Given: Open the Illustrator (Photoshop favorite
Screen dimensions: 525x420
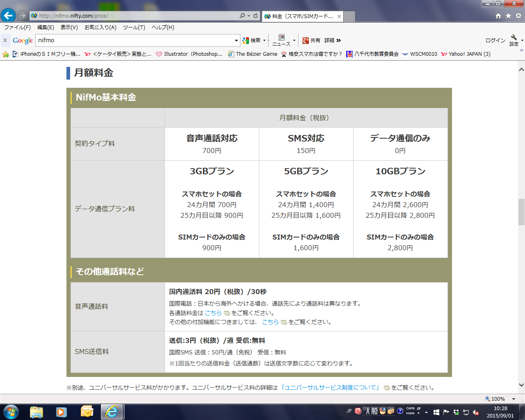Looking at the screenshot, I should pos(189,54).
